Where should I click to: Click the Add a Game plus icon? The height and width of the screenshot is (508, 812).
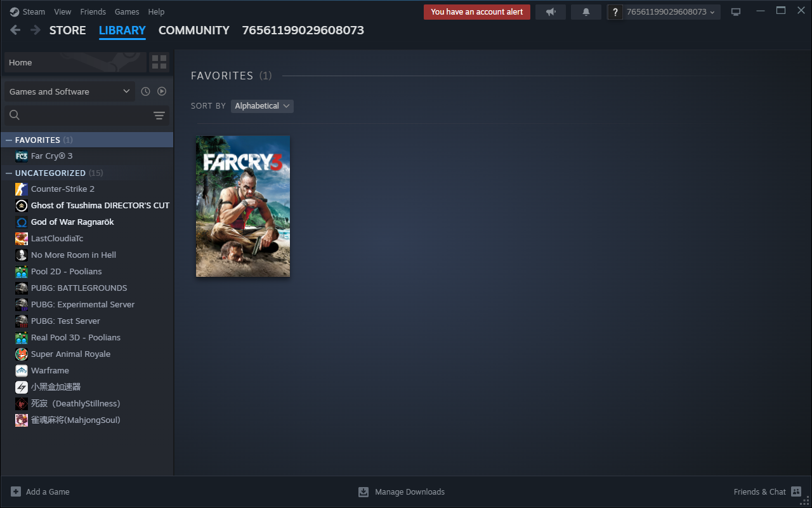tap(15, 491)
